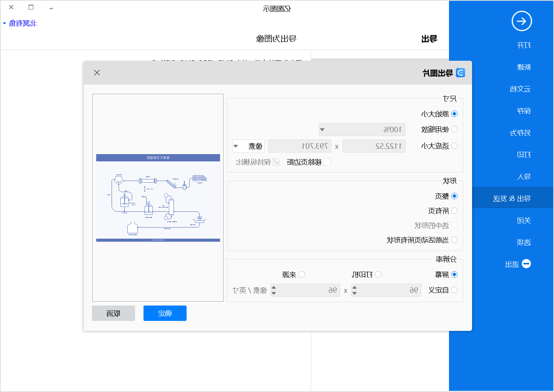Decrease the horizontal resolution stepper beside 自定义
This screenshot has width=554, height=392.
(x=355, y=293)
